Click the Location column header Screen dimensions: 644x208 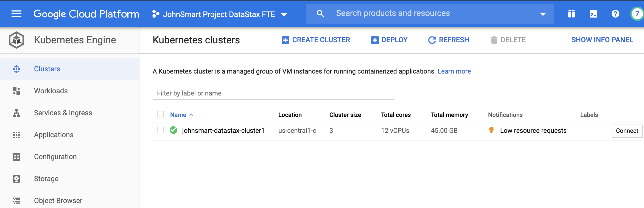(x=290, y=115)
